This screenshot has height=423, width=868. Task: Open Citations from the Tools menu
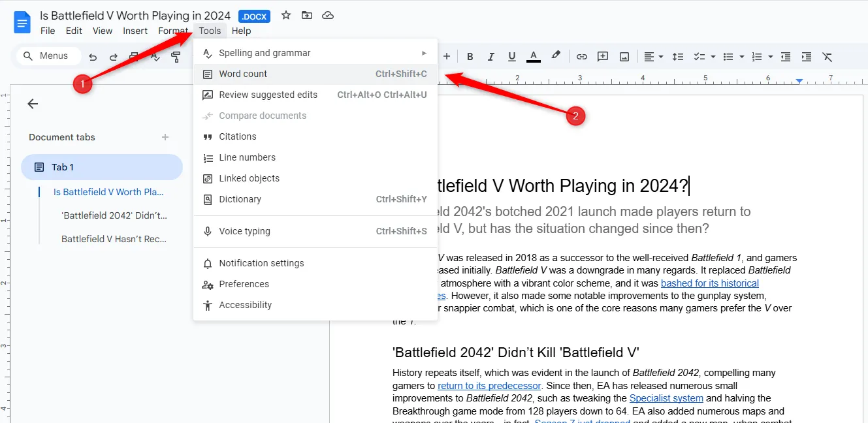tap(315, 136)
